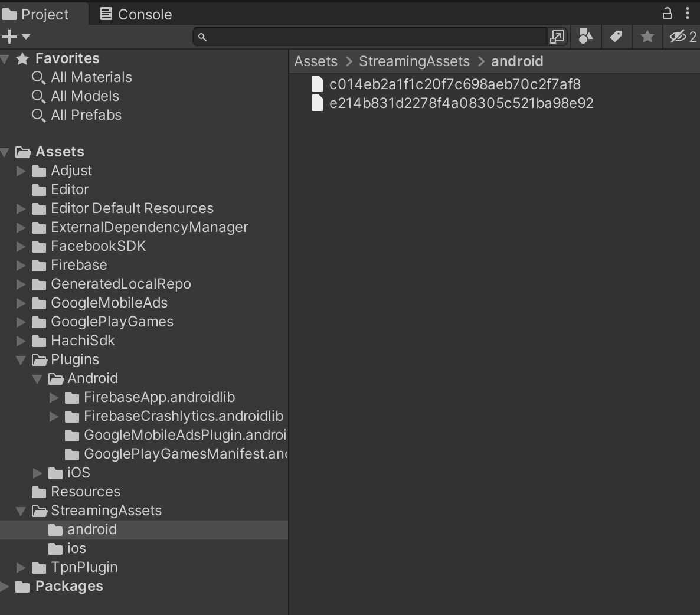The image size is (700, 615).
Task: Select the Resources folder
Action: click(x=85, y=492)
